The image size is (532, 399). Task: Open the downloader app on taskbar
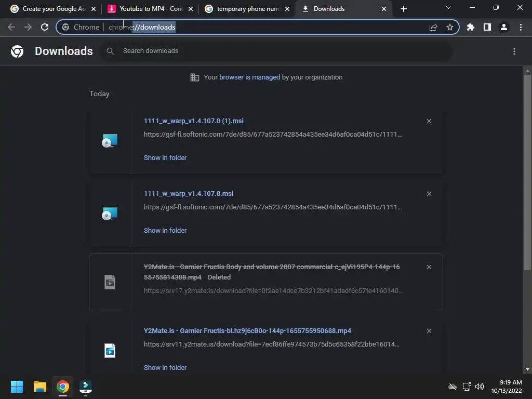coord(86,388)
